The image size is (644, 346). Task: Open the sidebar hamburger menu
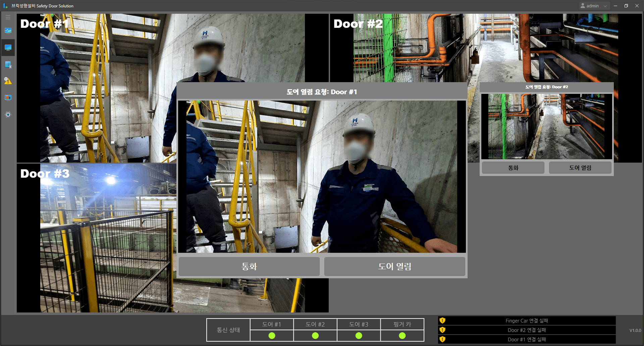point(8,17)
